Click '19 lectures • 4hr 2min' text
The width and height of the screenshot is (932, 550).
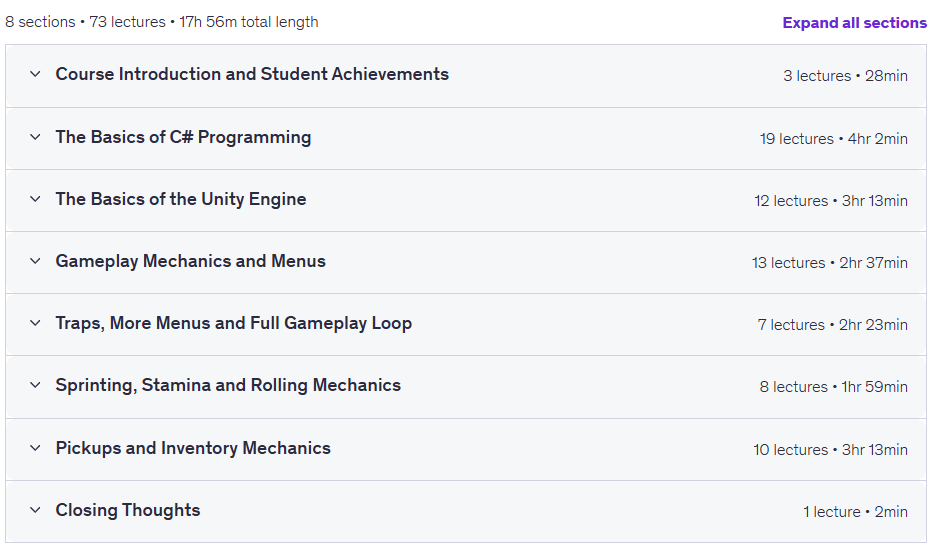833,139
